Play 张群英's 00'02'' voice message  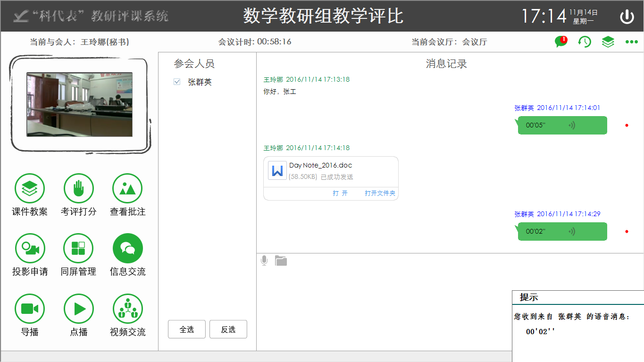(x=562, y=231)
